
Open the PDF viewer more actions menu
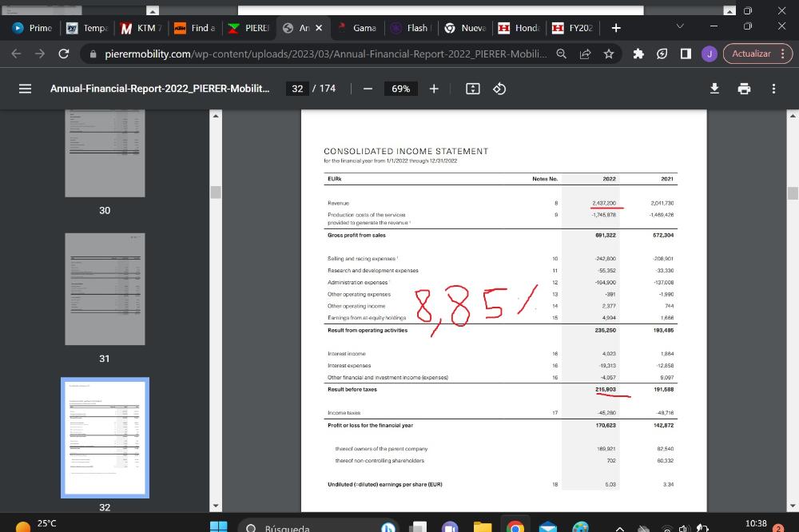point(773,89)
